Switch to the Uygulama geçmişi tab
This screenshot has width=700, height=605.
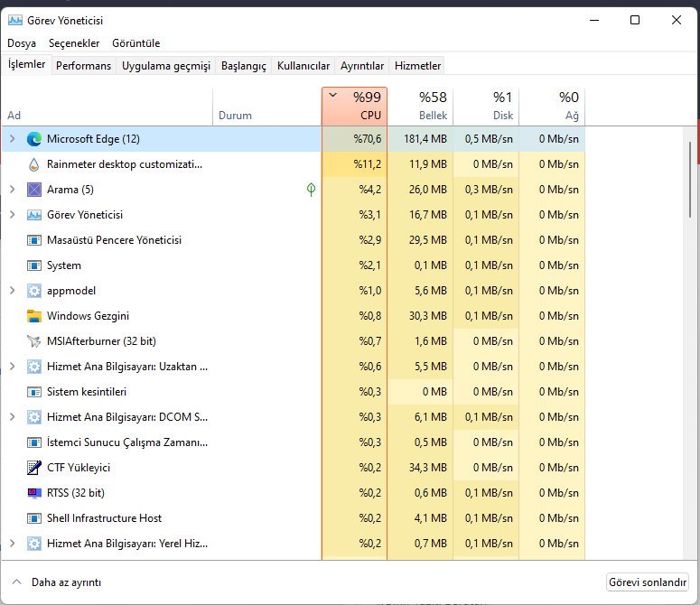166,66
